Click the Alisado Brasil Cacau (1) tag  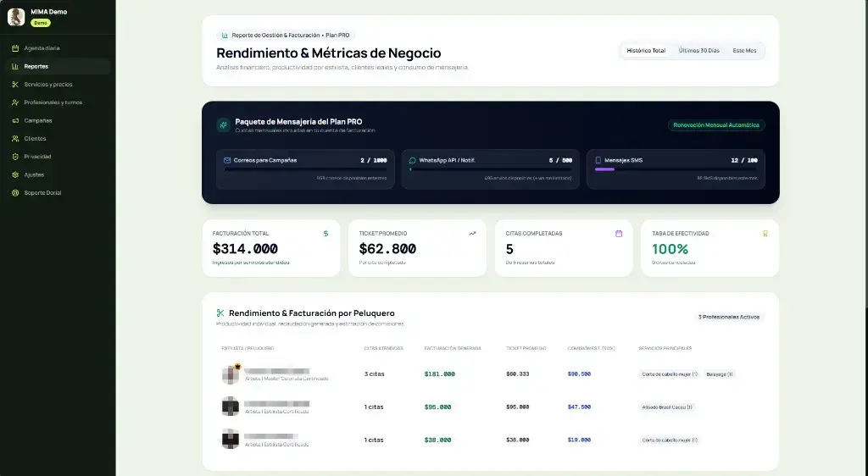point(667,407)
